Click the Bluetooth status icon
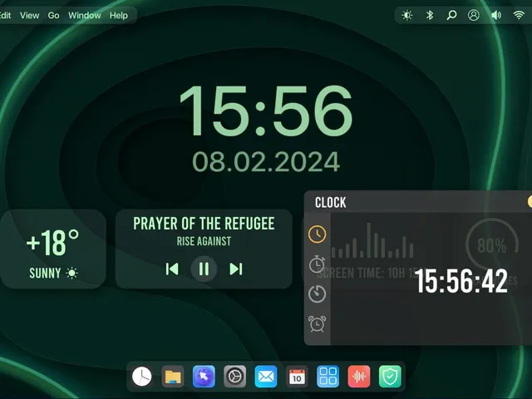Viewport: 532px width, 399px height. (430, 15)
